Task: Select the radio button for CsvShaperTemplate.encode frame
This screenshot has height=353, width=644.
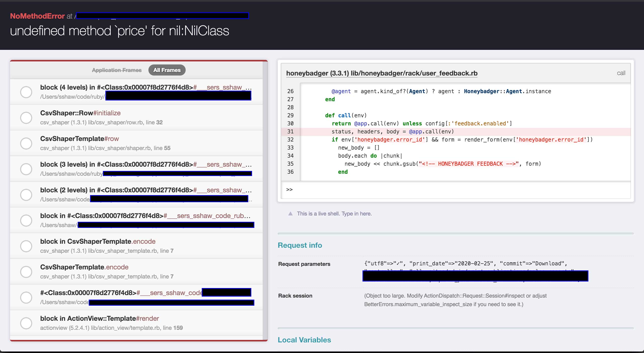Action: [26, 272]
